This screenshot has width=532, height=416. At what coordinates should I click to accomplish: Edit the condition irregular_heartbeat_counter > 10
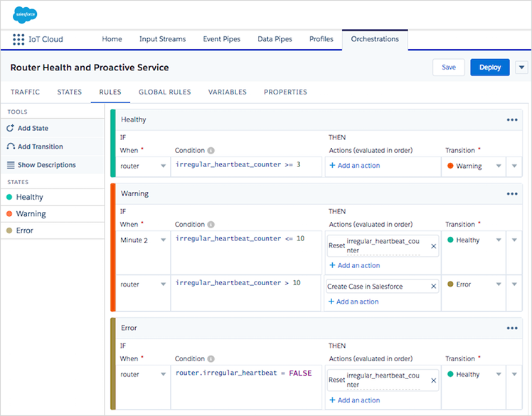click(245, 293)
